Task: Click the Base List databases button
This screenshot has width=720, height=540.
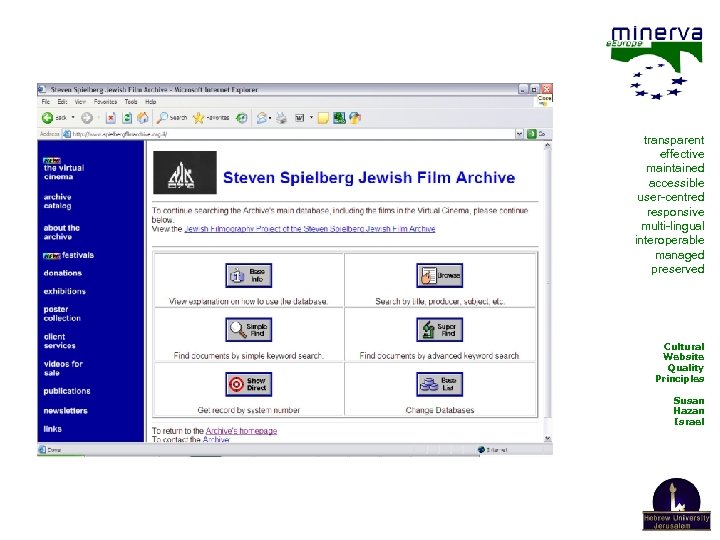Action: [x=439, y=384]
